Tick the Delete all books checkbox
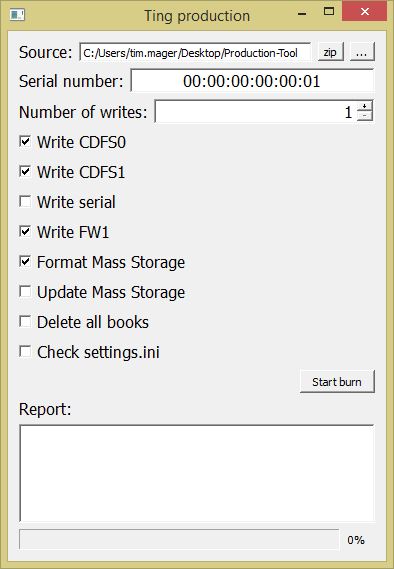 [x=25, y=322]
